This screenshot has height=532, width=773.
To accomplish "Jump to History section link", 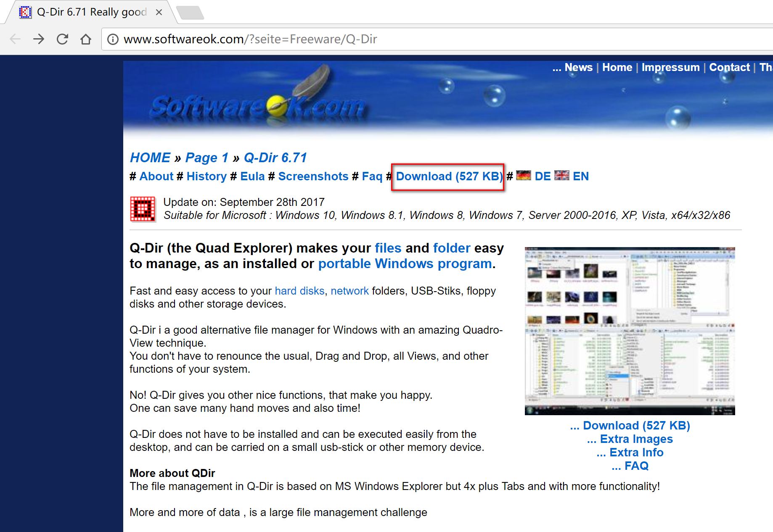I will (206, 176).
